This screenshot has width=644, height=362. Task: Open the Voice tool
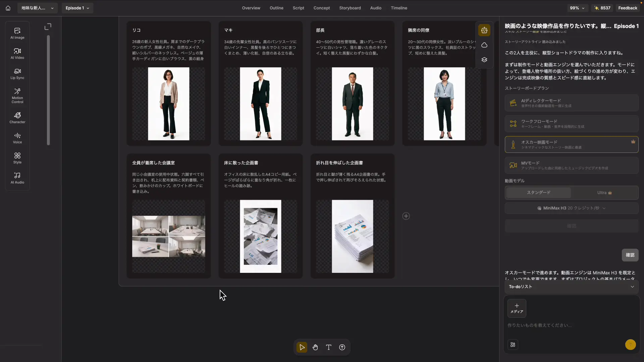point(17,138)
